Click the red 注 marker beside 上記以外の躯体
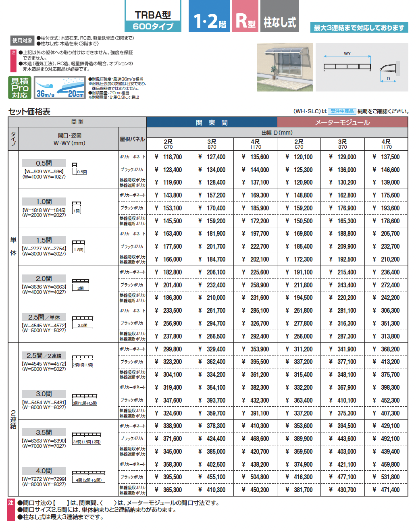This screenshot has width=416, height=532. [13, 61]
